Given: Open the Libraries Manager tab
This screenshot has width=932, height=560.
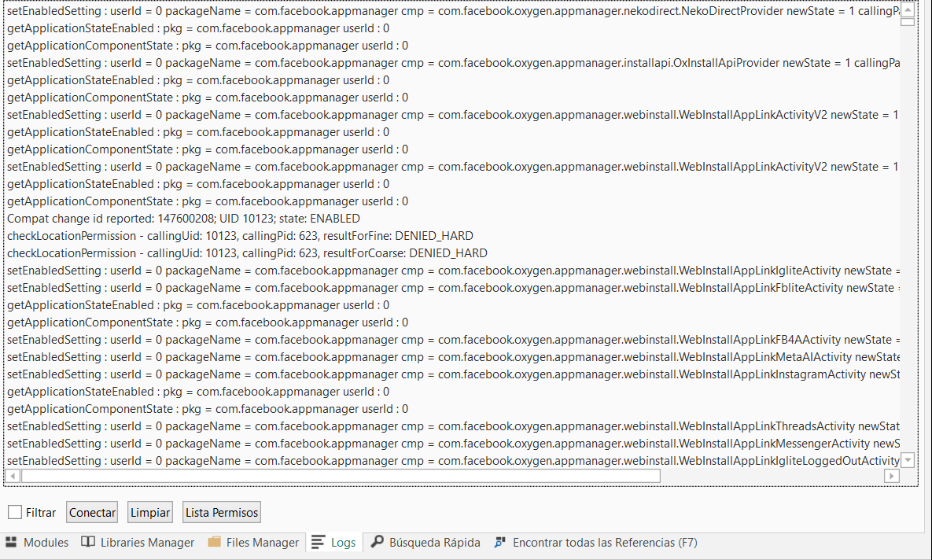Looking at the screenshot, I should pyautogui.click(x=138, y=542).
